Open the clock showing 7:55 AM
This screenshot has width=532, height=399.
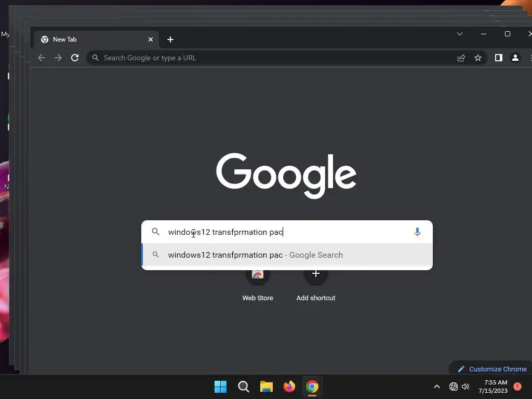(493, 387)
